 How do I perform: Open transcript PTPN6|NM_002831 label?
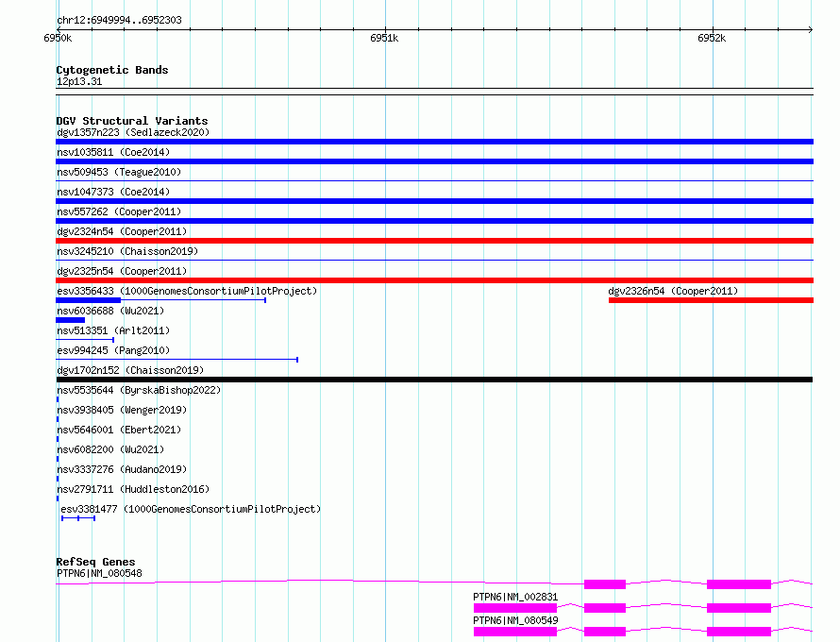tap(515, 597)
